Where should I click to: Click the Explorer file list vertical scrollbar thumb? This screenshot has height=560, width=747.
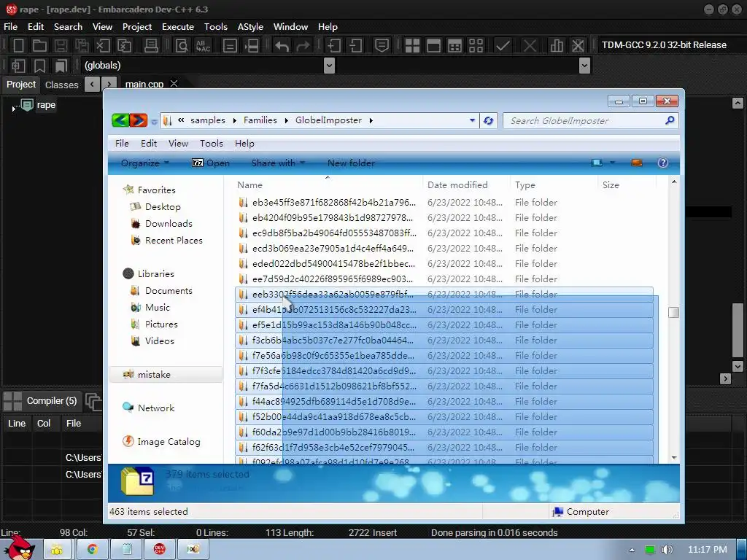(x=673, y=312)
